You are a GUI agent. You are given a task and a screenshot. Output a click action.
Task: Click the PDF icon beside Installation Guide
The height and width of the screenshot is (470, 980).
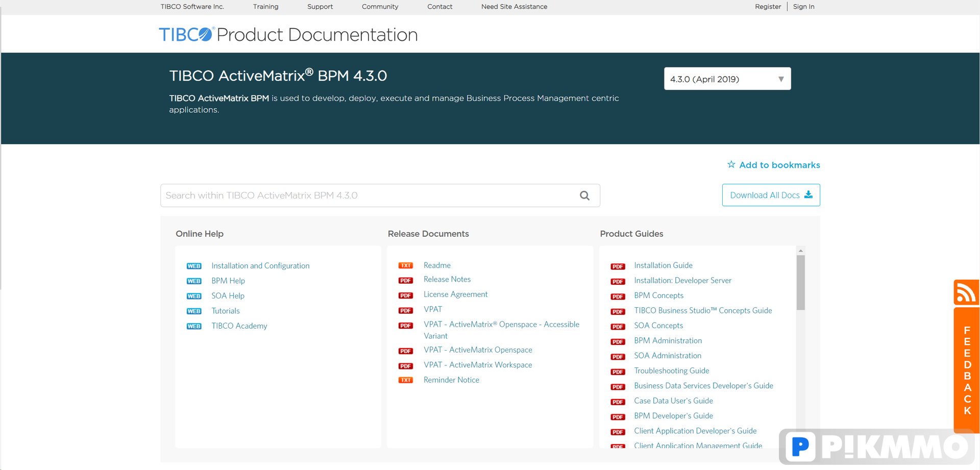point(618,266)
